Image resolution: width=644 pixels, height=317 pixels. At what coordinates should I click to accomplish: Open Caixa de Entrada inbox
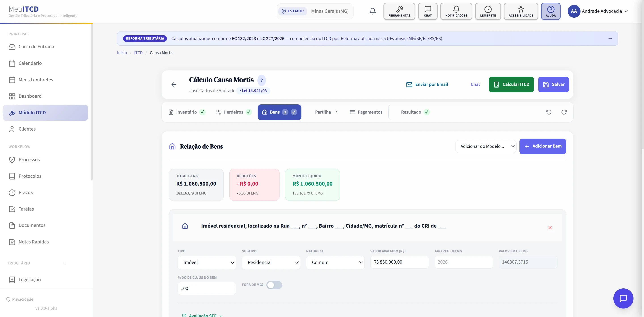45,47
